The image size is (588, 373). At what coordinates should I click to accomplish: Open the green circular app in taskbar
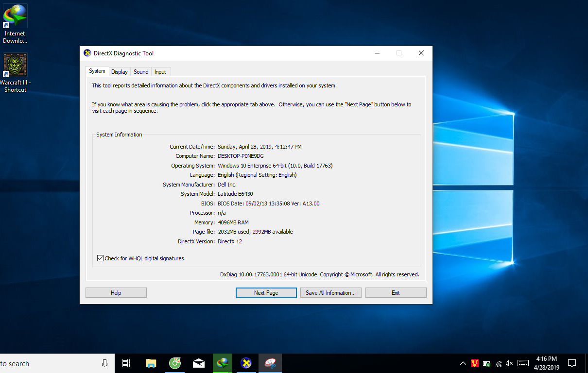coord(175,363)
